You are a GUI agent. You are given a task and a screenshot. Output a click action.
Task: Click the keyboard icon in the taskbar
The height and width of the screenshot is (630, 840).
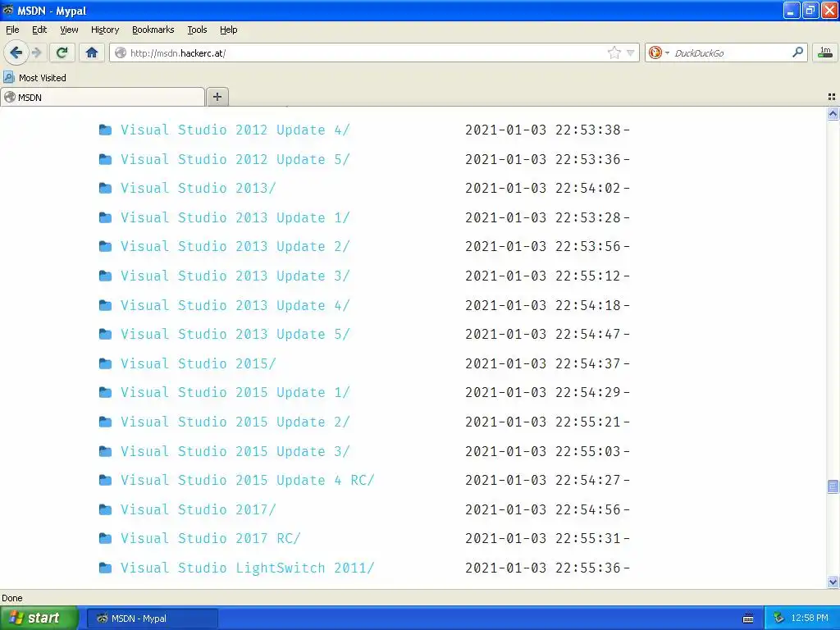[x=748, y=619]
